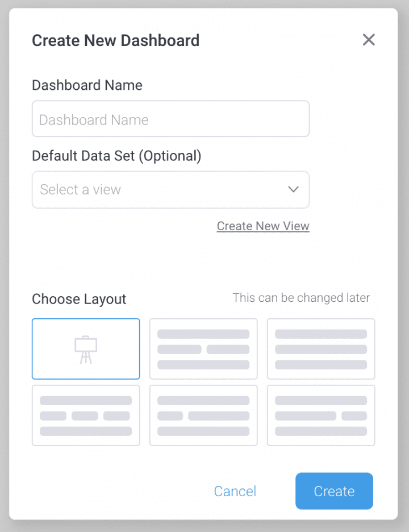The width and height of the screenshot is (409, 532).
Task: Click the chevron next to Select a view
Action: [294, 189]
